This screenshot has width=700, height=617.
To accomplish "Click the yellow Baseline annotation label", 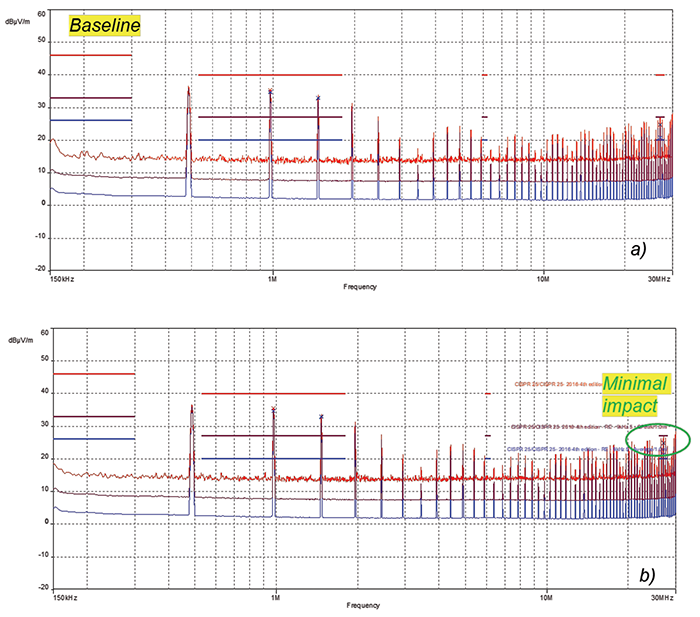I will click(x=103, y=23).
